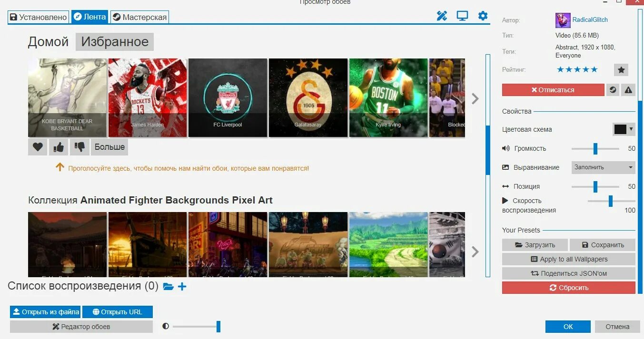Switch to the Установлено tab

point(39,17)
